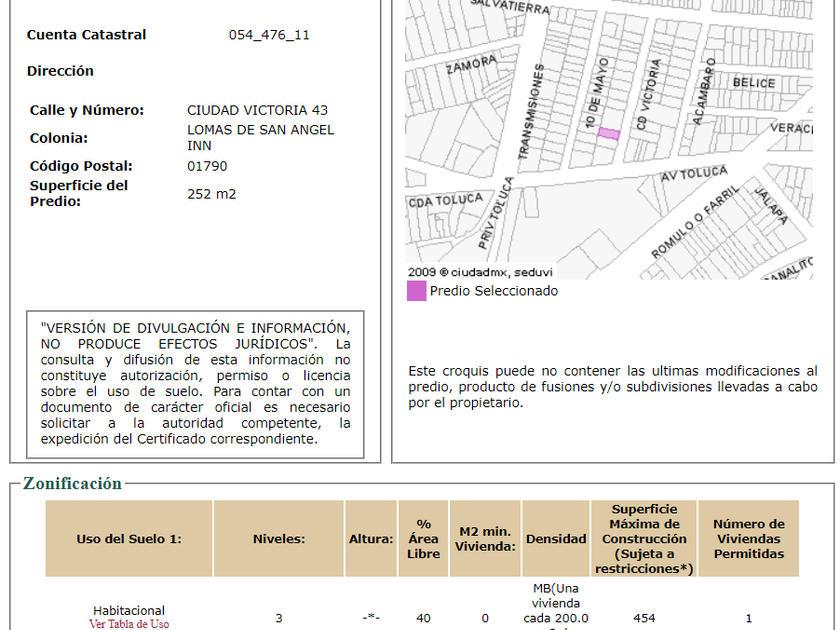Screen dimensions: 840x630
Task: Click the 'Cuenta Catastral' label
Action: (x=86, y=35)
